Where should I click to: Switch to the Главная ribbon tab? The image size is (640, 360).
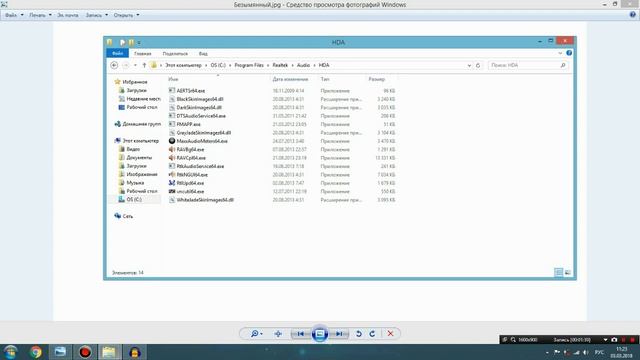[143, 53]
